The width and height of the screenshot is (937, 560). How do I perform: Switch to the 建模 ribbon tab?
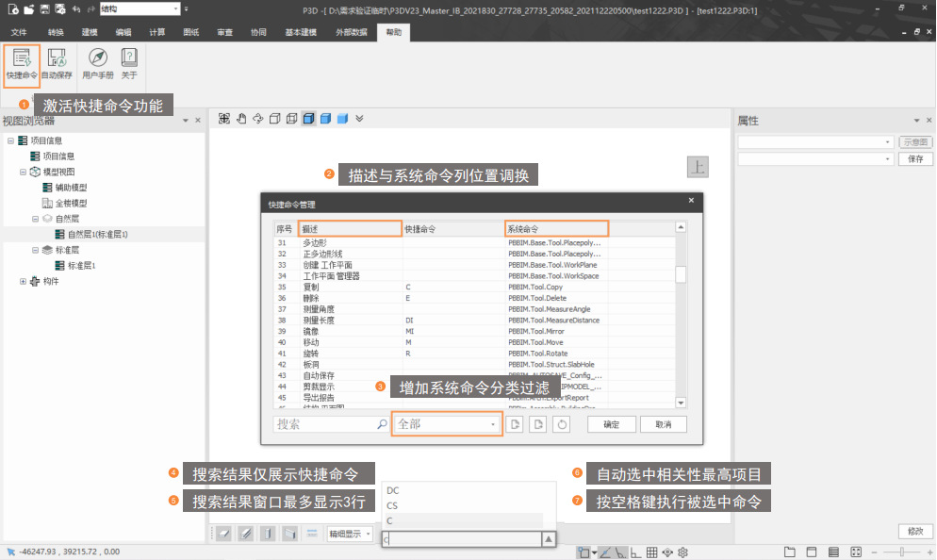(90, 32)
